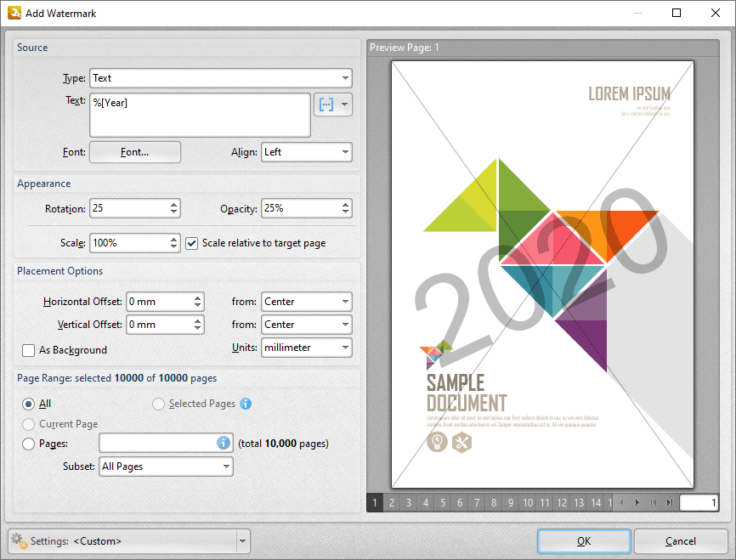
Task: Select preview page 10 tab
Action: tap(528, 503)
